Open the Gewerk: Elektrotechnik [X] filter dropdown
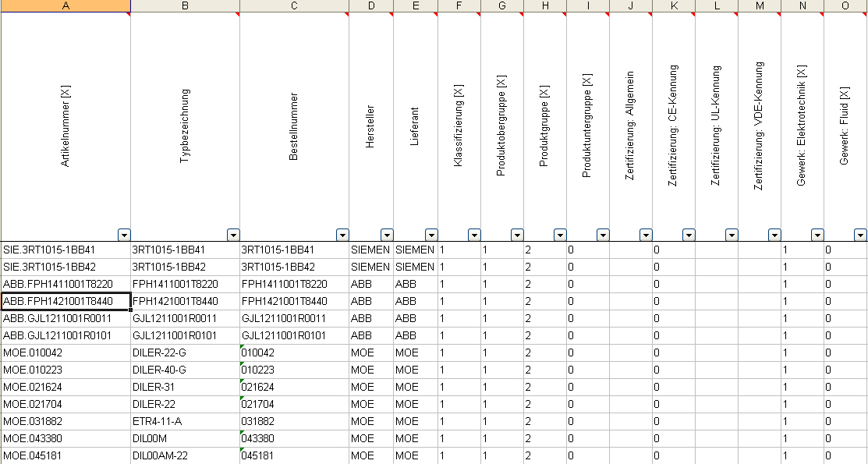The height and width of the screenshot is (464, 868). pos(817,235)
